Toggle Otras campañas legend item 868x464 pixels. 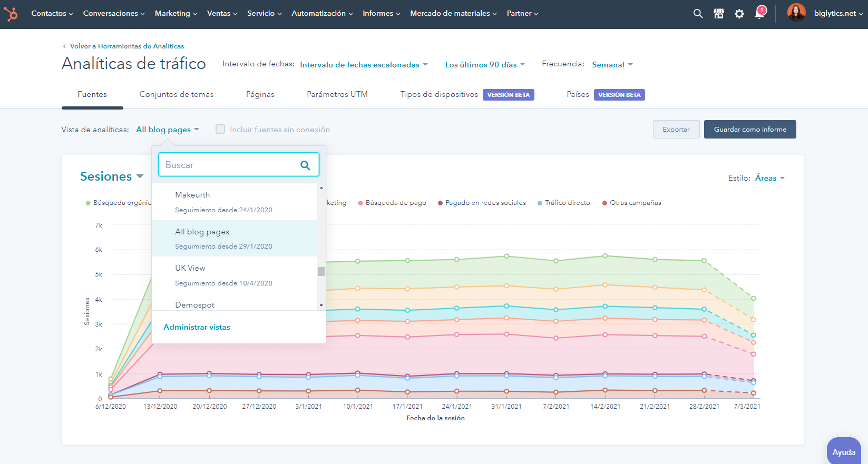(x=631, y=203)
